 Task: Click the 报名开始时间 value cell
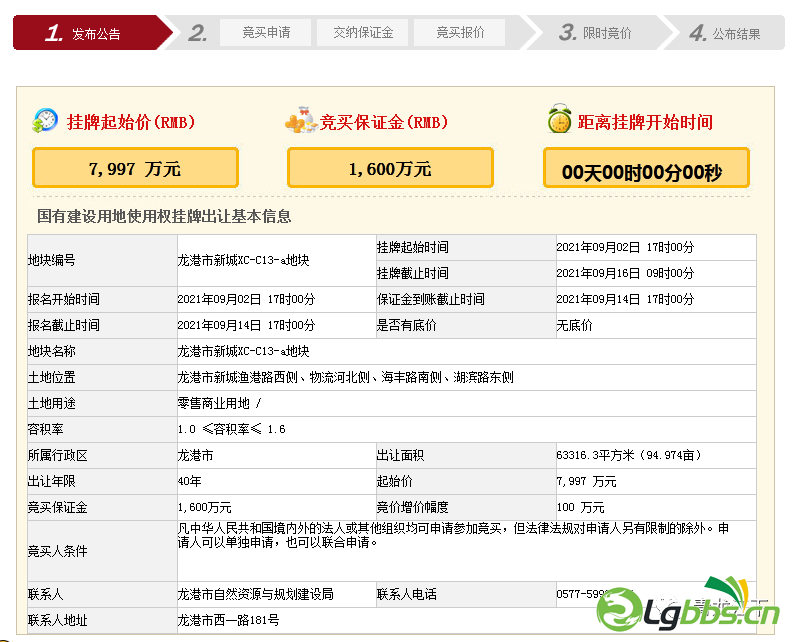coord(276,299)
